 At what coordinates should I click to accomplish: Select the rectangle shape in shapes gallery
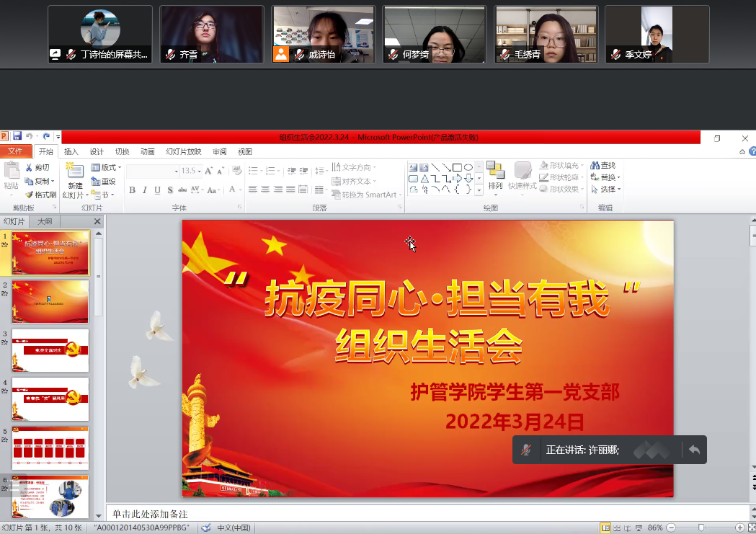(x=457, y=168)
